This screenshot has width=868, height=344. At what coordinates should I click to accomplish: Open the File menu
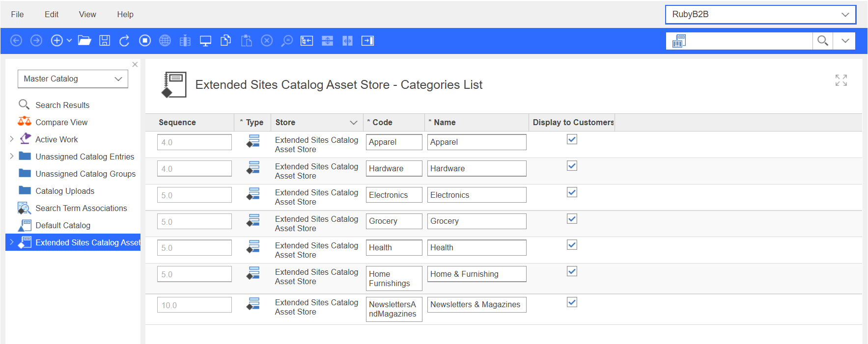(x=17, y=14)
